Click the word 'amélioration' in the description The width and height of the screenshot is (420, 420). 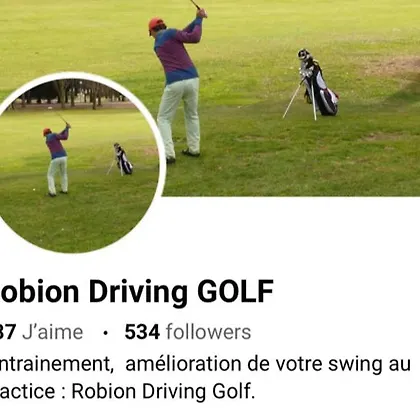pyautogui.click(x=183, y=364)
